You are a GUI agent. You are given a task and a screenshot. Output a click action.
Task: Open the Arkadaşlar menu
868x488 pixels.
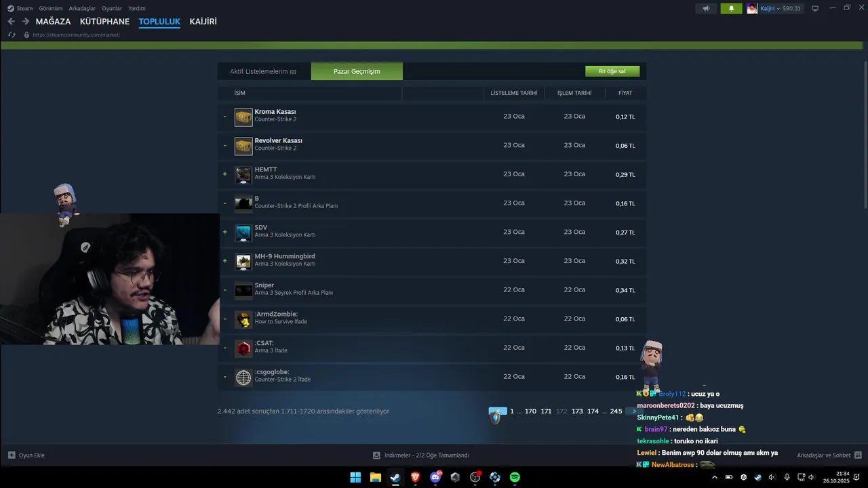pyautogui.click(x=82, y=8)
